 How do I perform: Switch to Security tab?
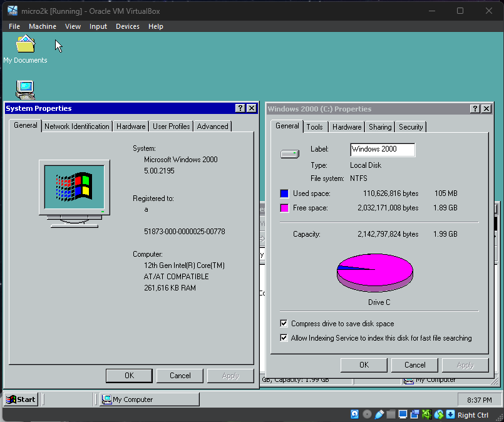pyautogui.click(x=411, y=127)
